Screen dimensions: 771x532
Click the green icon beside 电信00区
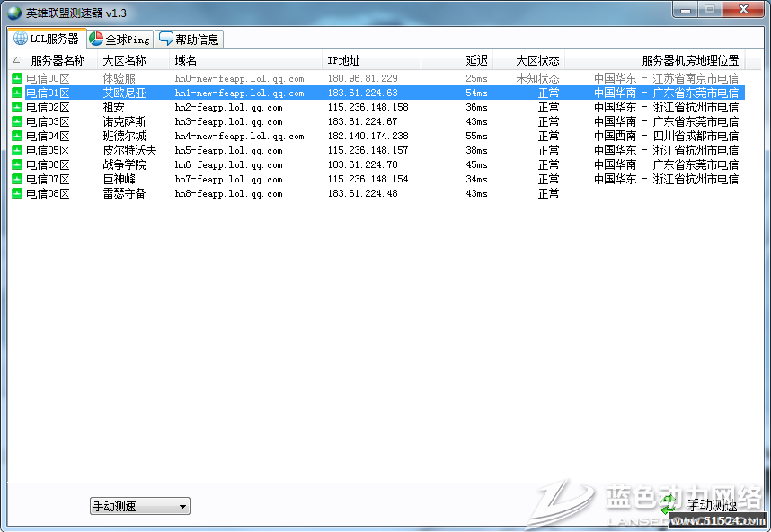[17, 79]
